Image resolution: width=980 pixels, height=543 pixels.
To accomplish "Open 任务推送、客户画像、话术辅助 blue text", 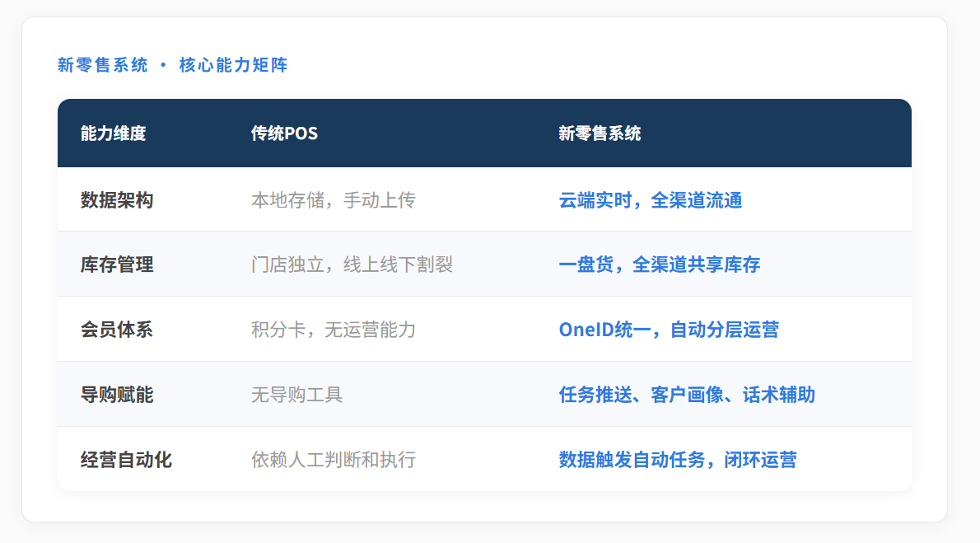I will click(687, 395).
